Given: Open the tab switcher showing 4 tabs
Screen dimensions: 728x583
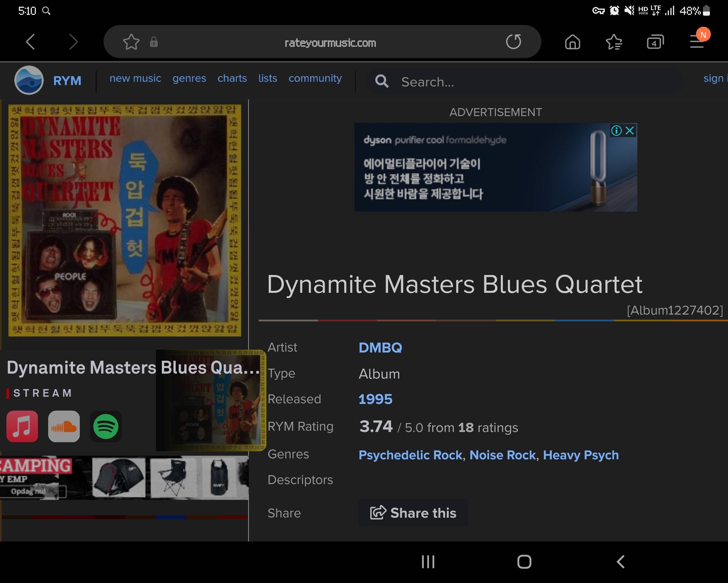Looking at the screenshot, I should coord(655,43).
